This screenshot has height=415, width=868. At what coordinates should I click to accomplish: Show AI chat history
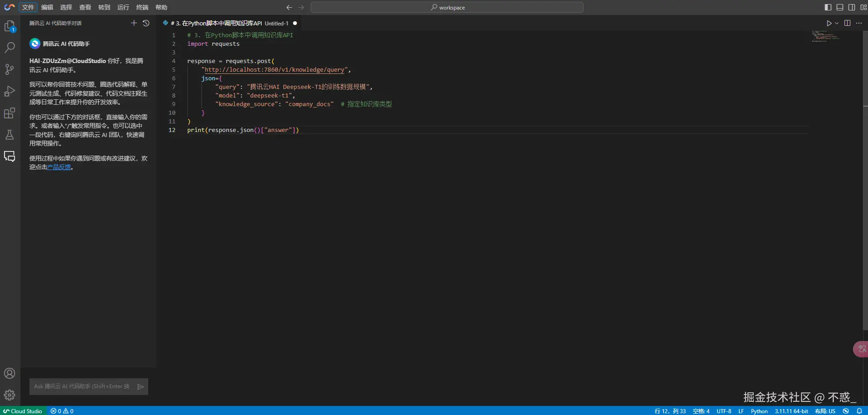point(146,23)
